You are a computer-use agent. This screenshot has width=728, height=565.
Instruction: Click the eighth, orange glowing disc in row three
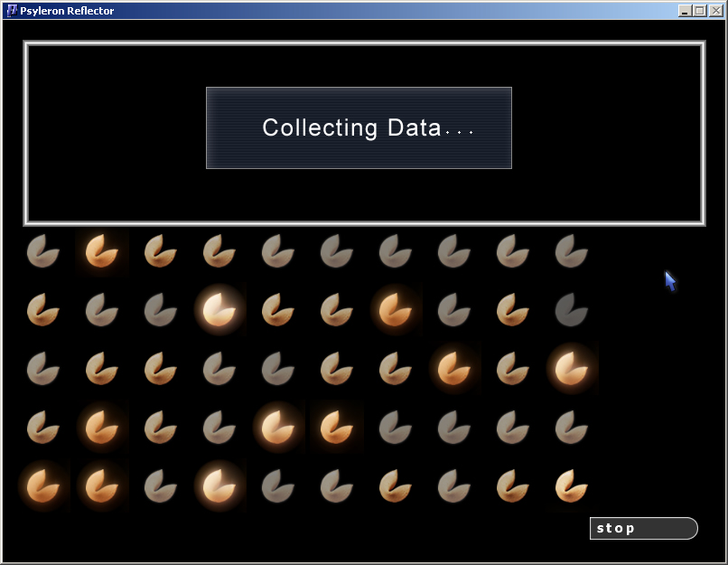pos(454,369)
